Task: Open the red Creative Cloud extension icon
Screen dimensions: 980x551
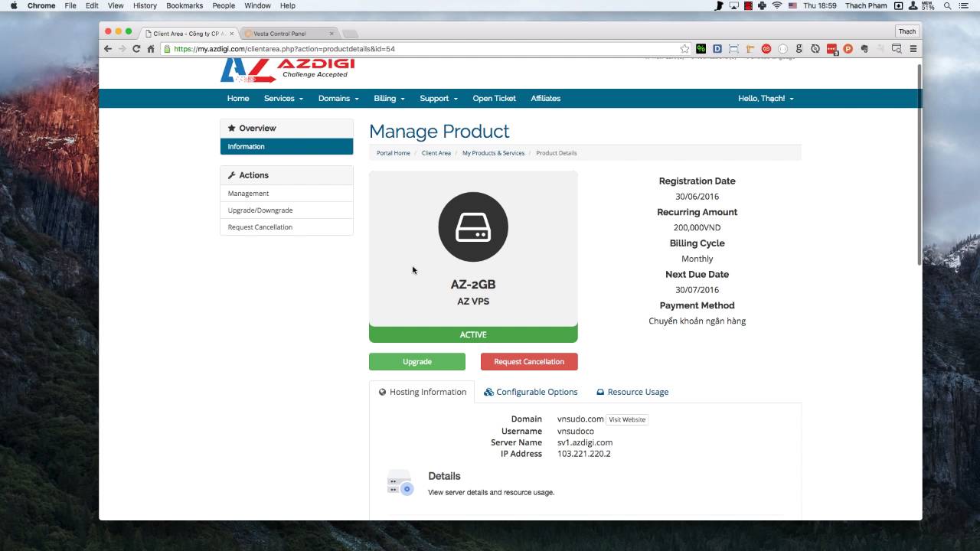Action: (x=766, y=48)
